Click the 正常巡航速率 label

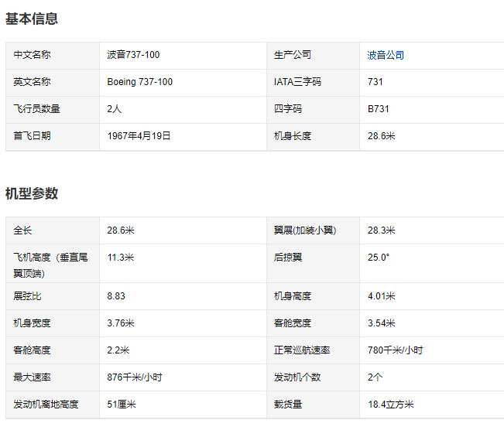click(302, 350)
